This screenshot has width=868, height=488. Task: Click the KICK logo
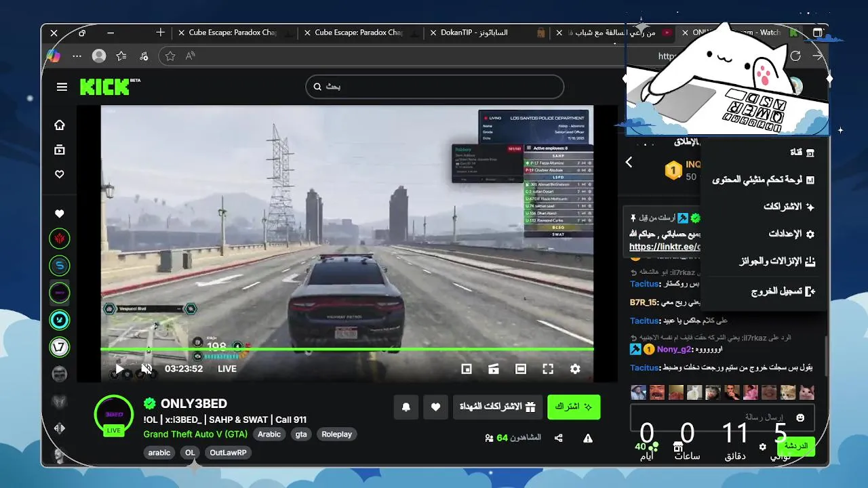pos(104,86)
